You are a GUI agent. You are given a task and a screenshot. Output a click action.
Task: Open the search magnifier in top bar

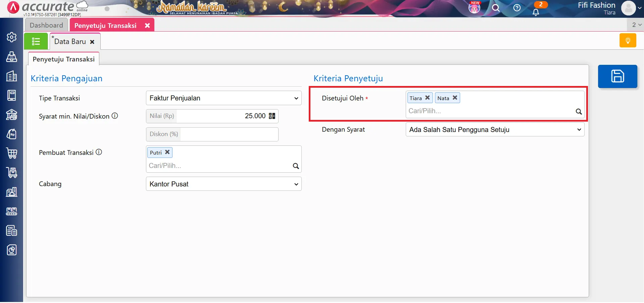[x=496, y=8]
